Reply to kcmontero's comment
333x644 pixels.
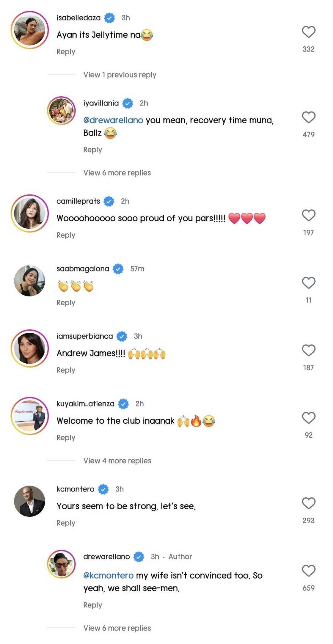pyautogui.click(x=66, y=523)
